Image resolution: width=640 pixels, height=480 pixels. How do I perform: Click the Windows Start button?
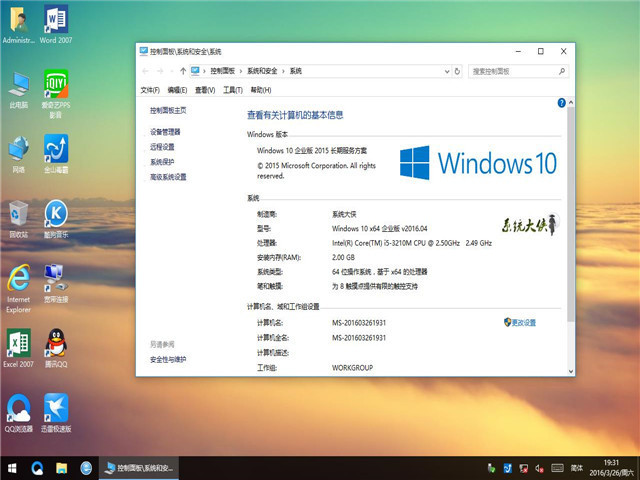click(x=12, y=467)
